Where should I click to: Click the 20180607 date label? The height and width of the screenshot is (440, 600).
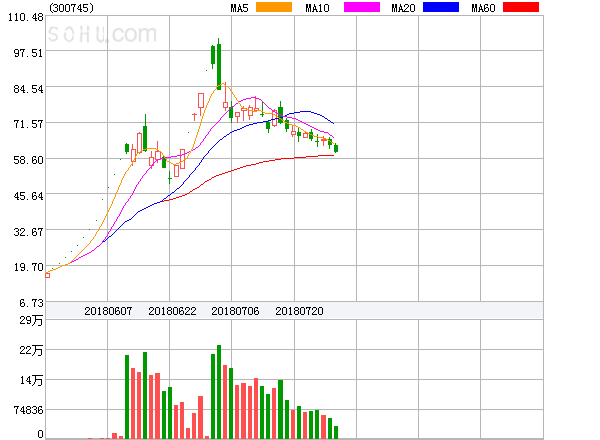(108, 311)
